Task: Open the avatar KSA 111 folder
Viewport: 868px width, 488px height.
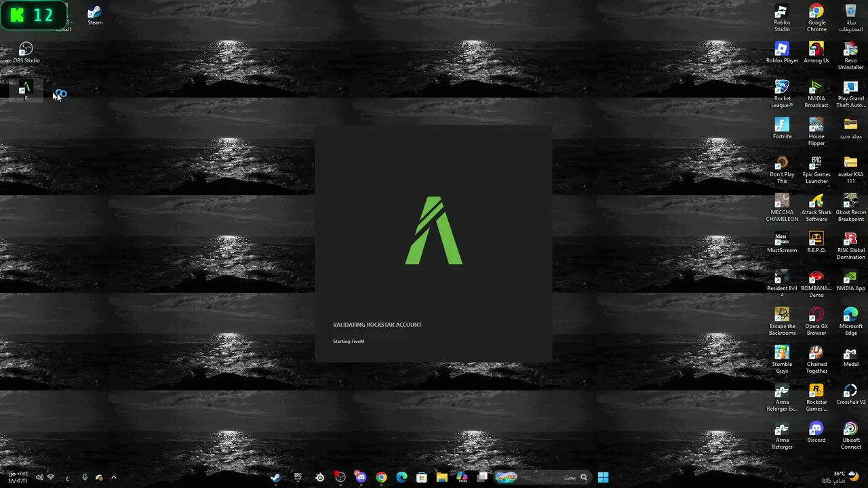Action: 850,170
